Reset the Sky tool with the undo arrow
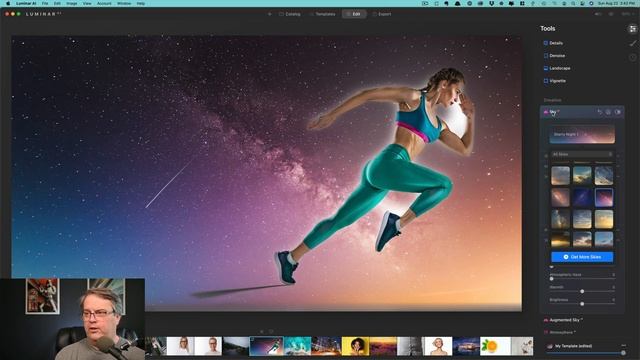Screen dimensions: 640x360 coord(600,112)
